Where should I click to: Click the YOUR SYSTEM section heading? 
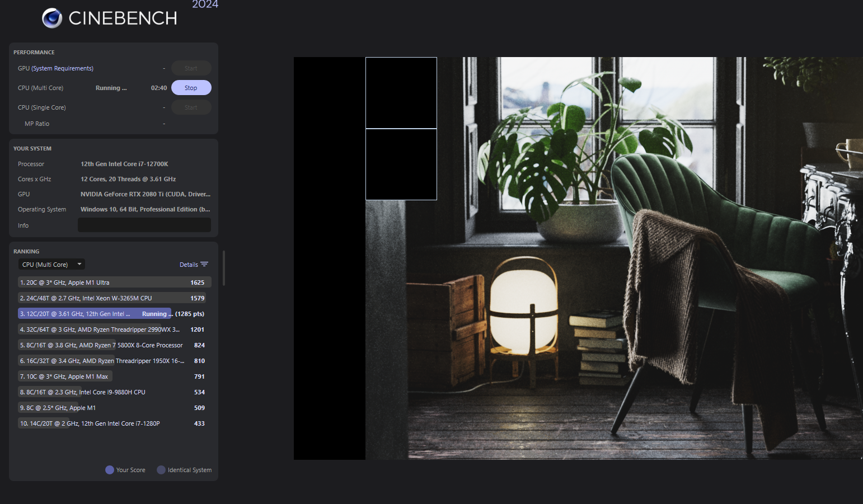click(x=32, y=149)
